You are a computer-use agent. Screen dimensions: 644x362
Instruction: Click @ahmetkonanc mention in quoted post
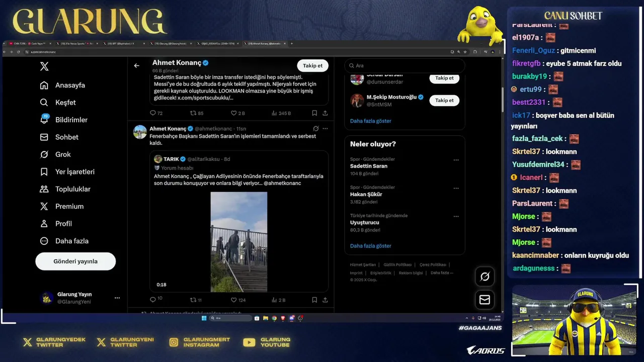(x=282, y=183)
